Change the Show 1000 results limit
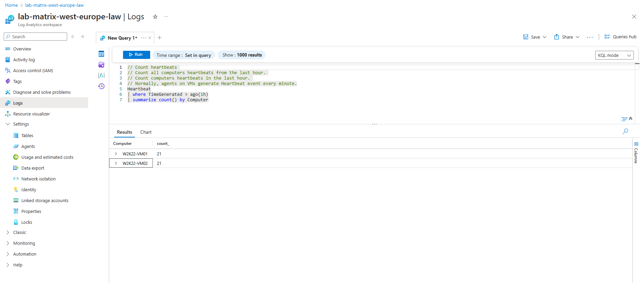This screenshot has width=644, height=283. pos(242,55)
